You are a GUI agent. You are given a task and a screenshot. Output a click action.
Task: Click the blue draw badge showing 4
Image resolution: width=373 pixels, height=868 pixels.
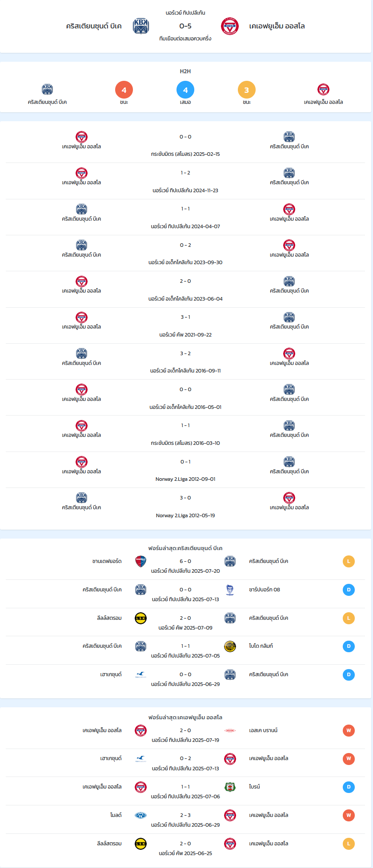point(185,90)
